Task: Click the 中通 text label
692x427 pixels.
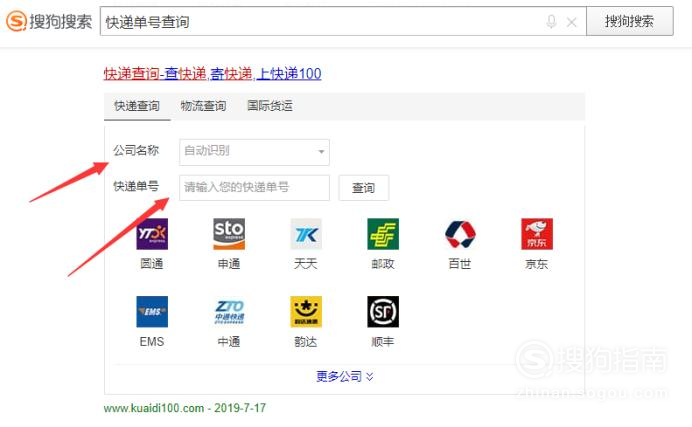Action: click(x=229, y=342)
